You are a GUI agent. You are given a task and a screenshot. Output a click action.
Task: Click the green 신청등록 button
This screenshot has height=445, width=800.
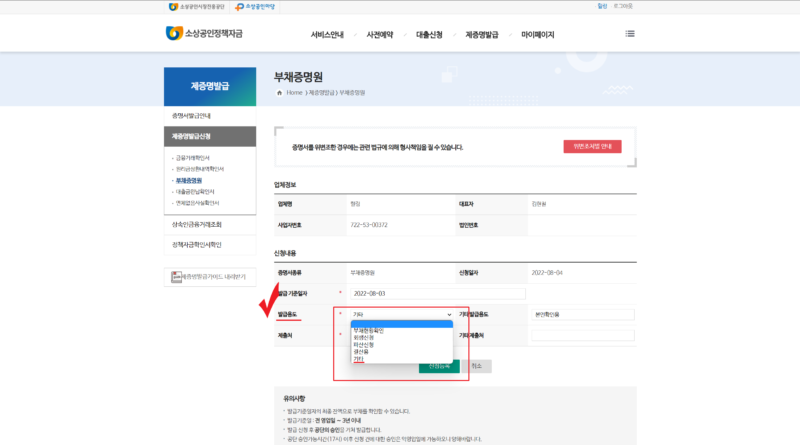439,366
